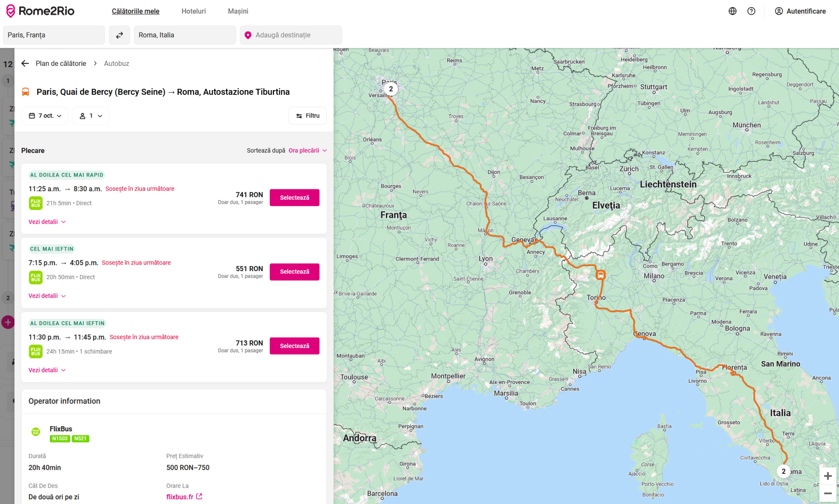The width and height of the screenshot is (839, 504).
Task: Zoom in on the map
Action: click(828, 476)
